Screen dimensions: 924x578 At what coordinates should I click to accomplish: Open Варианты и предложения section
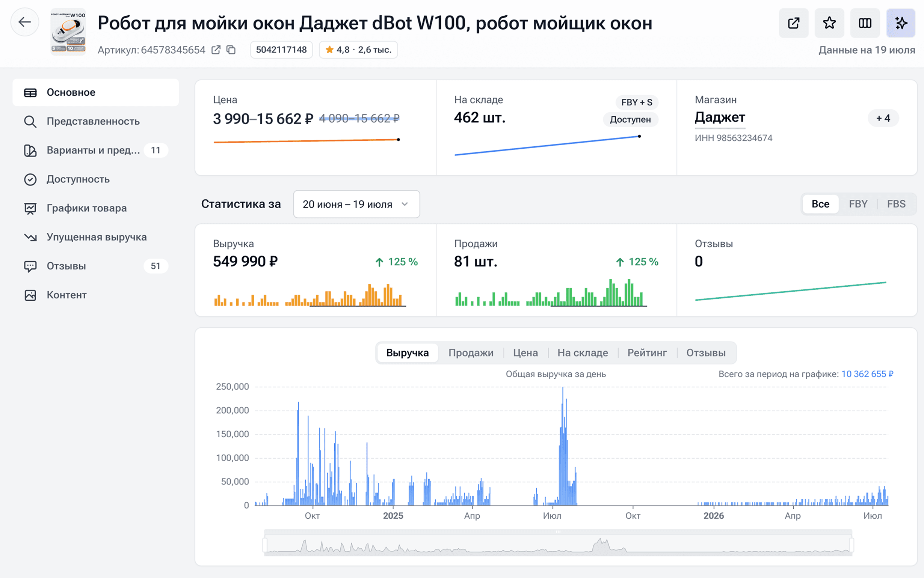pos(96,150)
